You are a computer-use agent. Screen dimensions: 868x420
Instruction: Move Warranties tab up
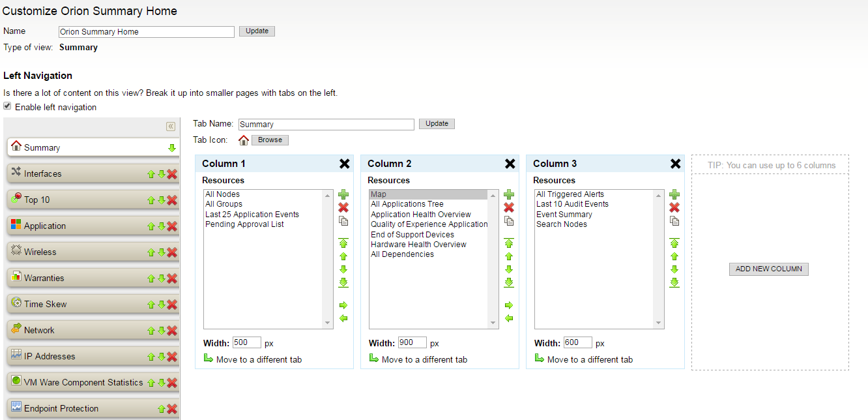click(x=151, y=278)
